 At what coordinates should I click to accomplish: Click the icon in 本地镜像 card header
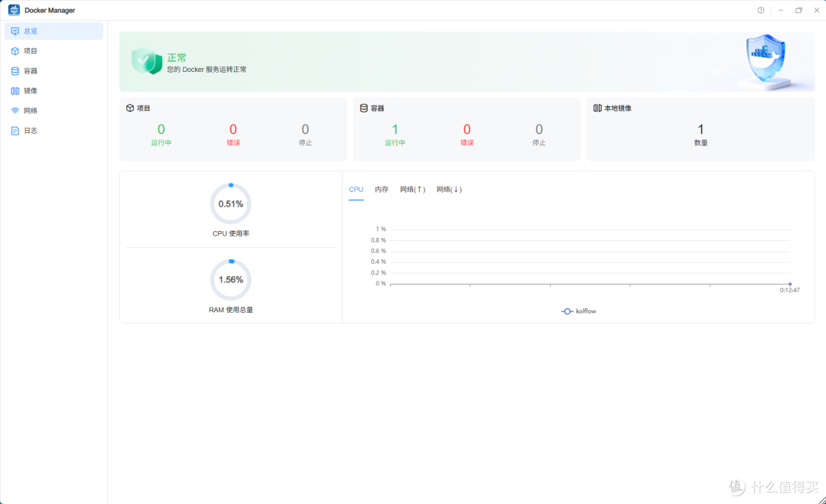point(597,108)
